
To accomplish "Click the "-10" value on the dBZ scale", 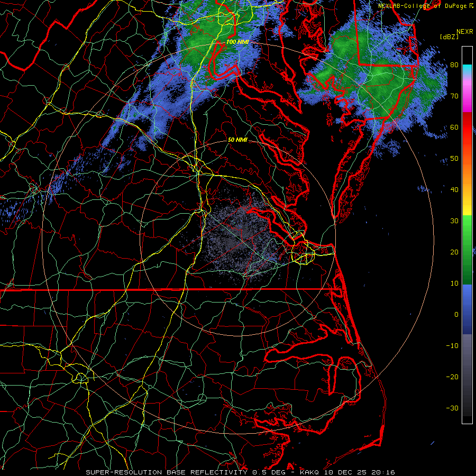I will pyautogui.click(x=452, y=346).
